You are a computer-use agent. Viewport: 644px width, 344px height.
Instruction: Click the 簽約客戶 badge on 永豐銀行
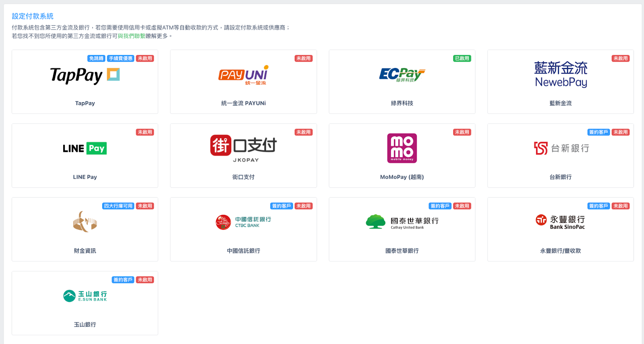pyautogui.click(x=599, y=206)
